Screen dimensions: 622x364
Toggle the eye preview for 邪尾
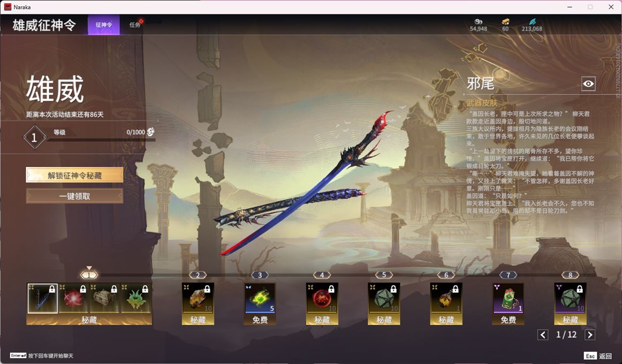point(588,84)
